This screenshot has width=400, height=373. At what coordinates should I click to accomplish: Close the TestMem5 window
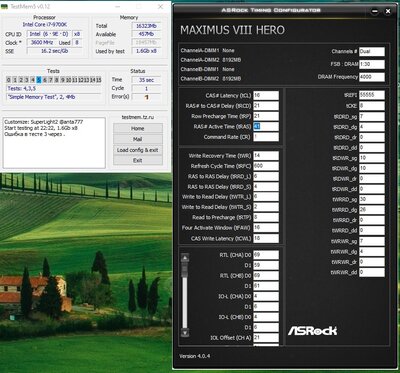[x=160, y=6]
